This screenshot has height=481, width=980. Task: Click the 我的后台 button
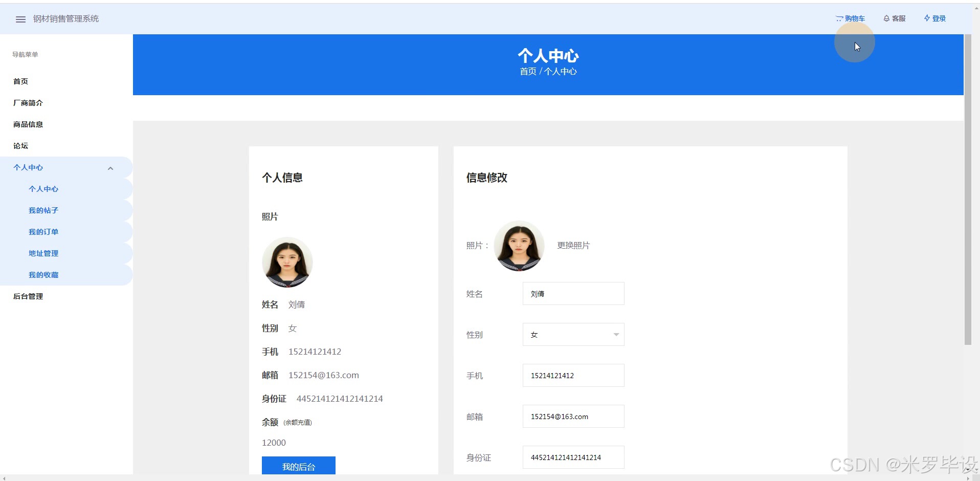[x=299, y=466]
